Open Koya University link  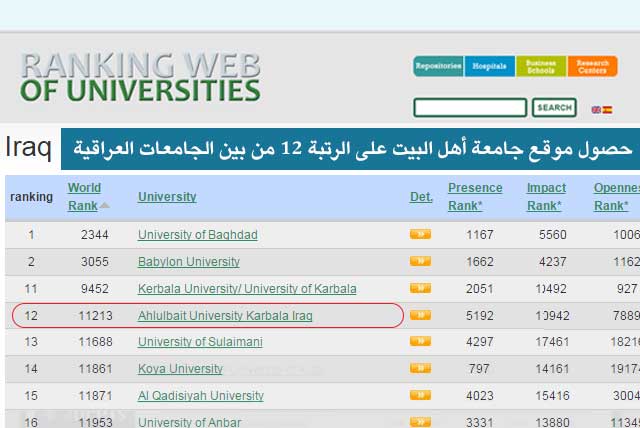180,368
